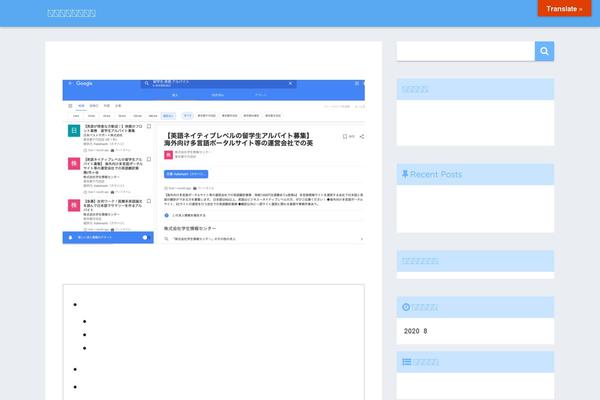Click the list icon in the bottom sidebar heading

407,362
